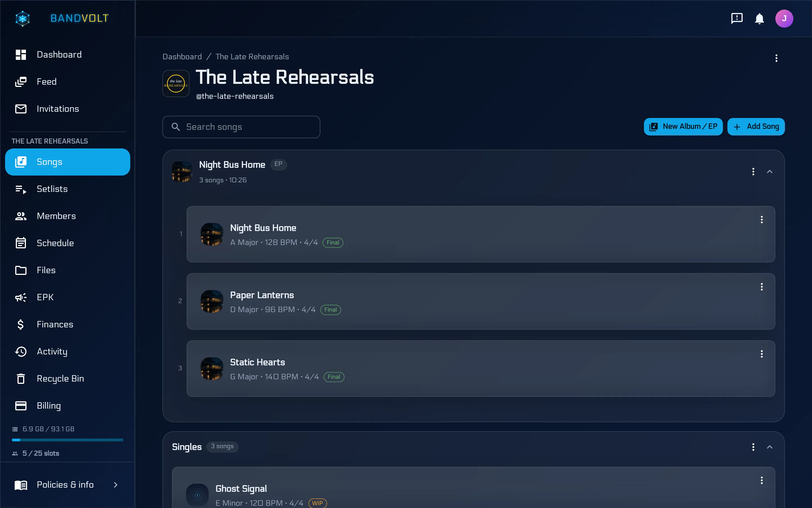Screen dimensions: 812x508
Task: Click Paper Lanterns song artwork
Action: tap(212, 301)
